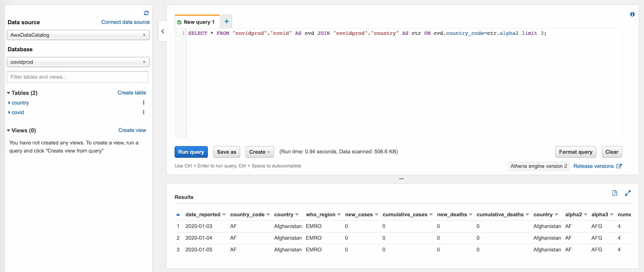Image resolution: width=644 pixels, height=272 pixels.
Task: Click the Run query button
Action: (x=191, y=152)
